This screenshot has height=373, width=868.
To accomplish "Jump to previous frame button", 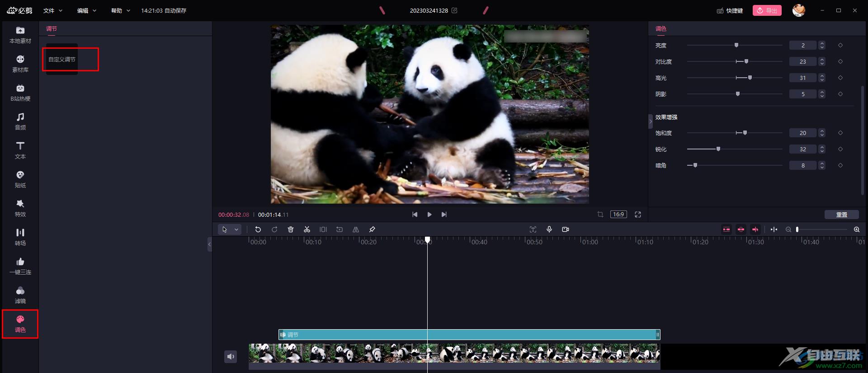I will (x=415, y=214).
